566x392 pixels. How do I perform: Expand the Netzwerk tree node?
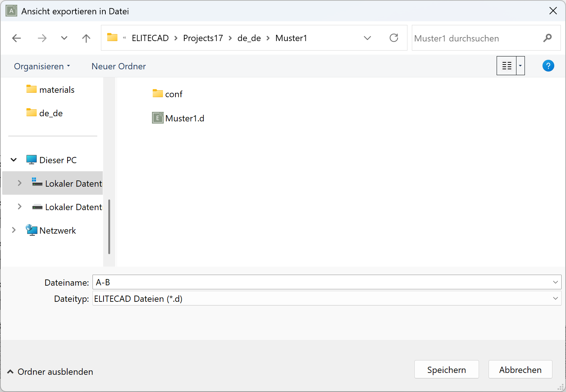[14, 230]
